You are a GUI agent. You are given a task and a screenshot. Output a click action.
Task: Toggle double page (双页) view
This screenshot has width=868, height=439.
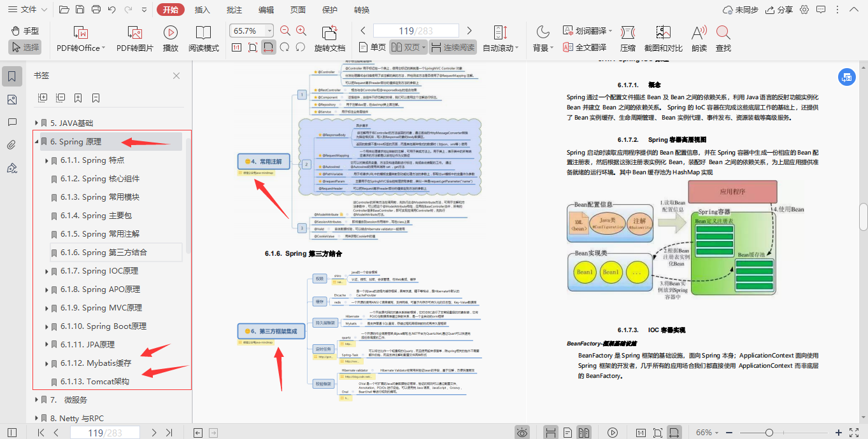(x=408, y=47)
